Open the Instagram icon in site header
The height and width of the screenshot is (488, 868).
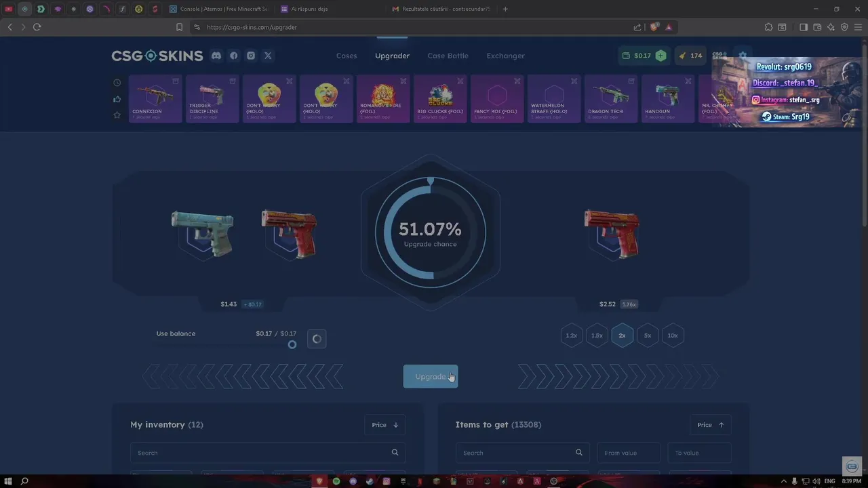click(251, 56)
